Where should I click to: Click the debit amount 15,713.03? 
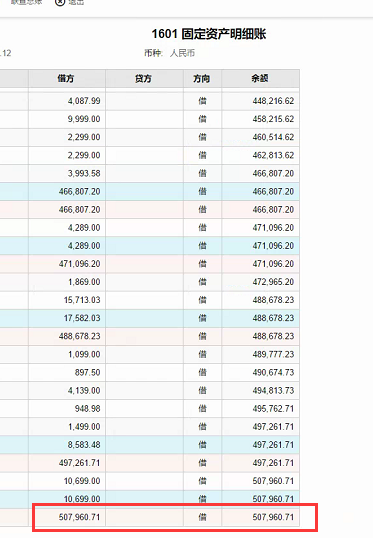coord(82,300)
